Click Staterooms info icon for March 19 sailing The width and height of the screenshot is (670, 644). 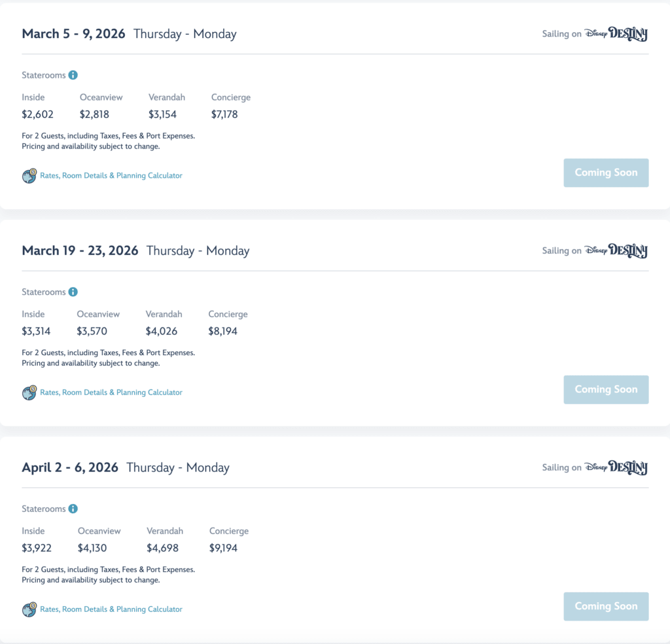coord(73,292)
